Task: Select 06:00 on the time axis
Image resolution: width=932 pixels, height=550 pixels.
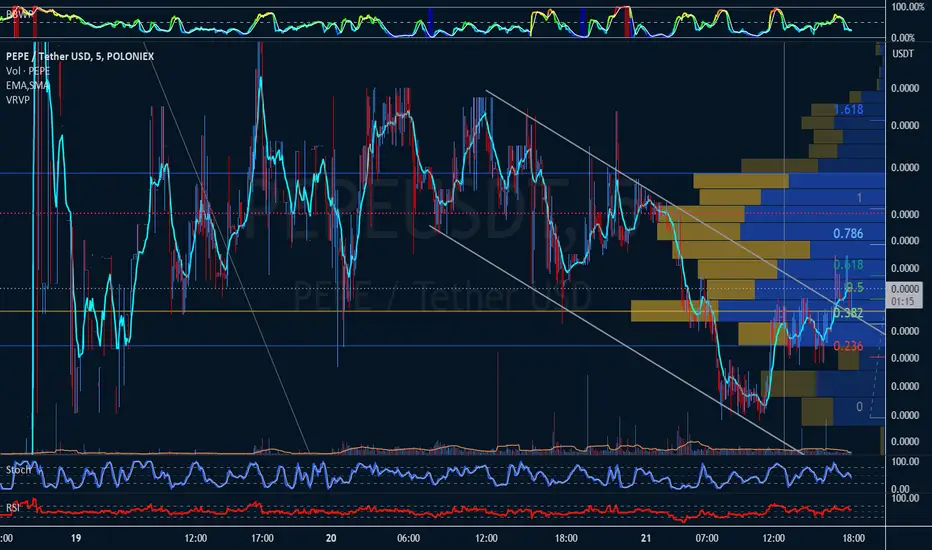Action: coord(408,538)
